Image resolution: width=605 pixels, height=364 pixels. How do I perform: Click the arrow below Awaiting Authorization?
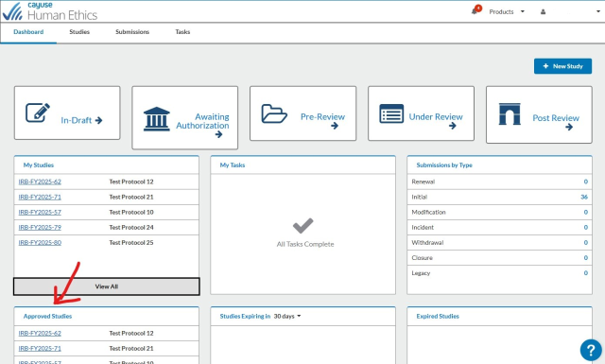[x=218, y=134]
